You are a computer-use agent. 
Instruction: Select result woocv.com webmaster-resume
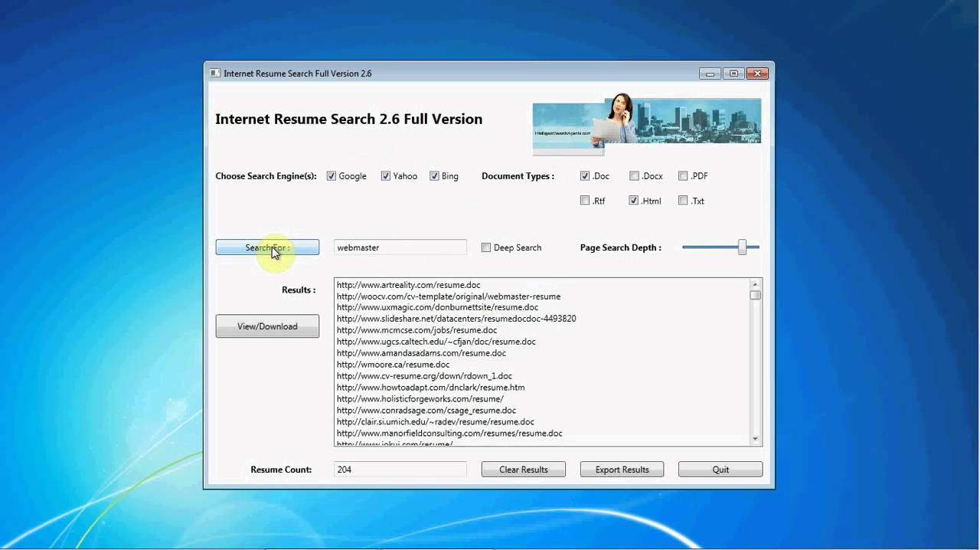(x=449, y=296)
